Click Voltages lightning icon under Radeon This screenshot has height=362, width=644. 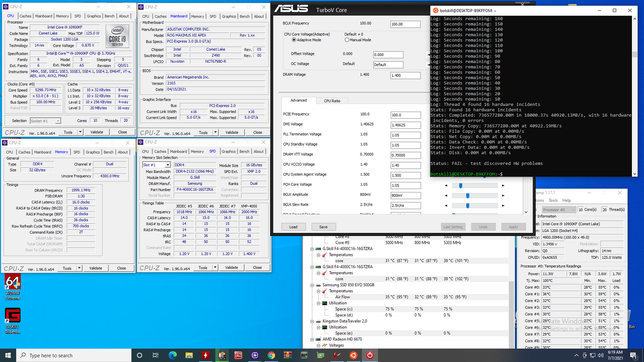click(325, 345)
